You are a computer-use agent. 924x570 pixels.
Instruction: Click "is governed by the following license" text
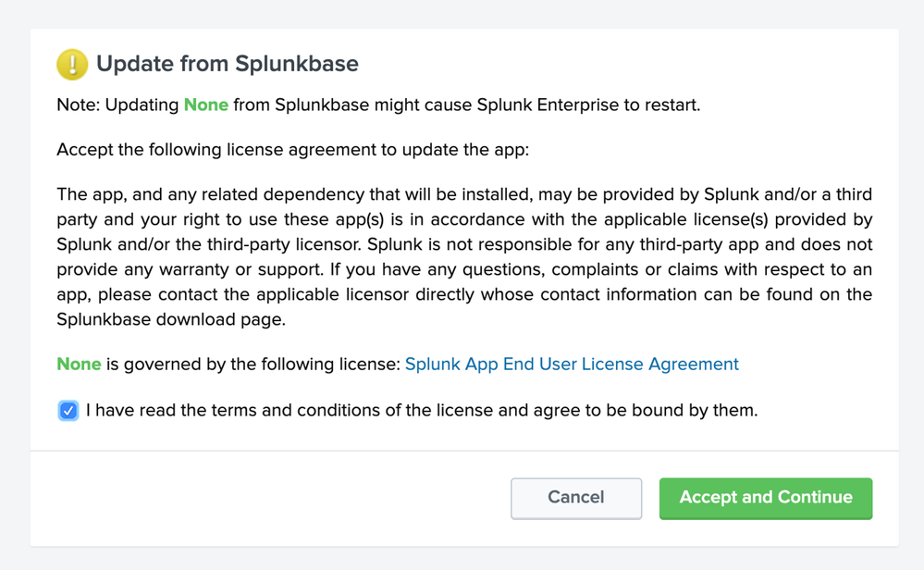(x=253, y=364)
